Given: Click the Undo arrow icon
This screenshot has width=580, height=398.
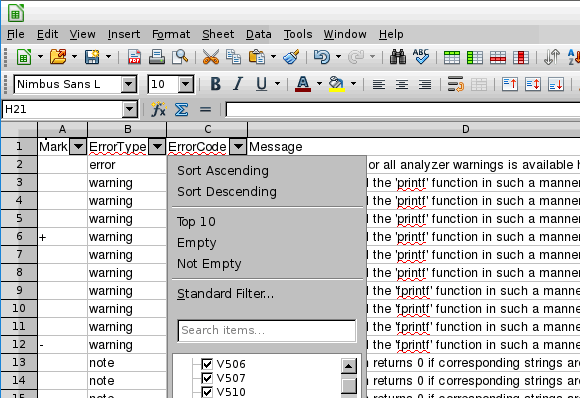Looking at the screenshot, I should [322, 57].
